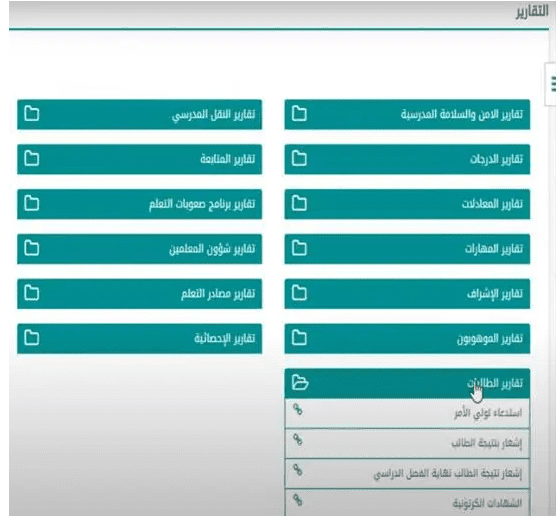Click folder icon on تقارير النقل المدرسي
Viewport: 556px width, 518px height.
(x=32, y=114)
